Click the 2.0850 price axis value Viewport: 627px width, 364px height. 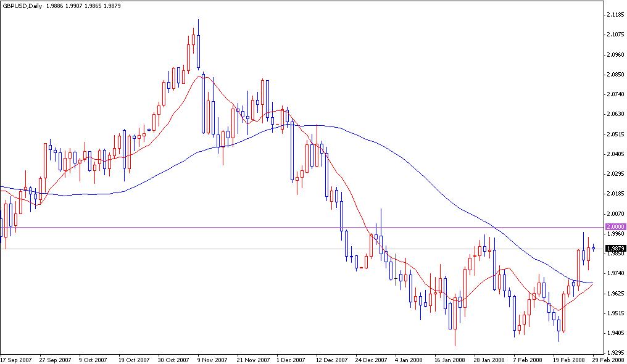coord(615,74)
